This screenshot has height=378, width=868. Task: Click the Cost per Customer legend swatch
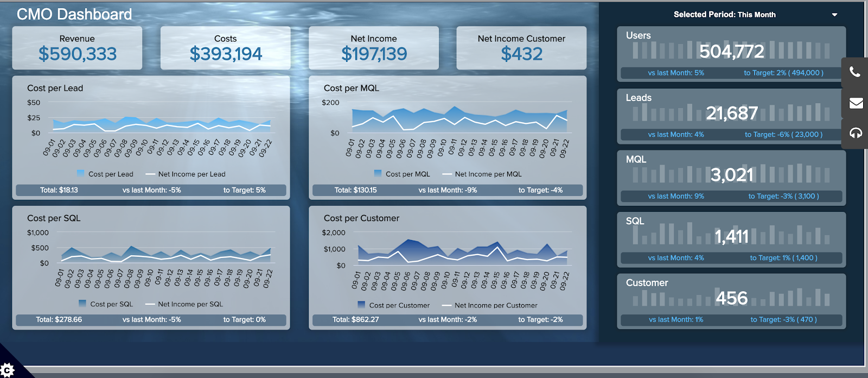(361, 305)
